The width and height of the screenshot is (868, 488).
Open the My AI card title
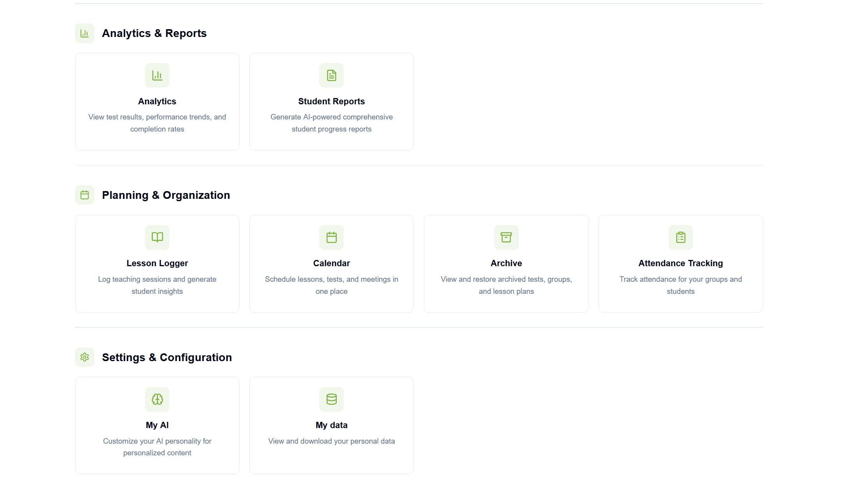pyautogui.click(x=157, y=425)
